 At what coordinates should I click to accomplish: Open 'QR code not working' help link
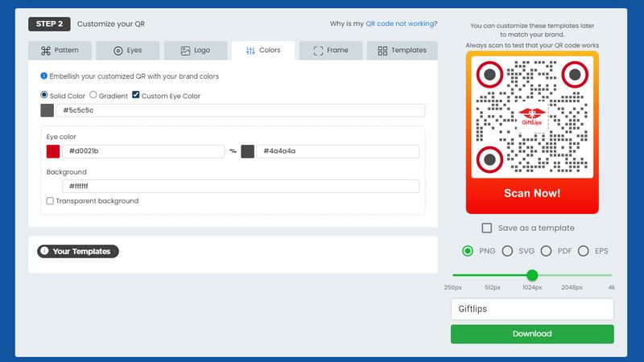coord(400,24)
